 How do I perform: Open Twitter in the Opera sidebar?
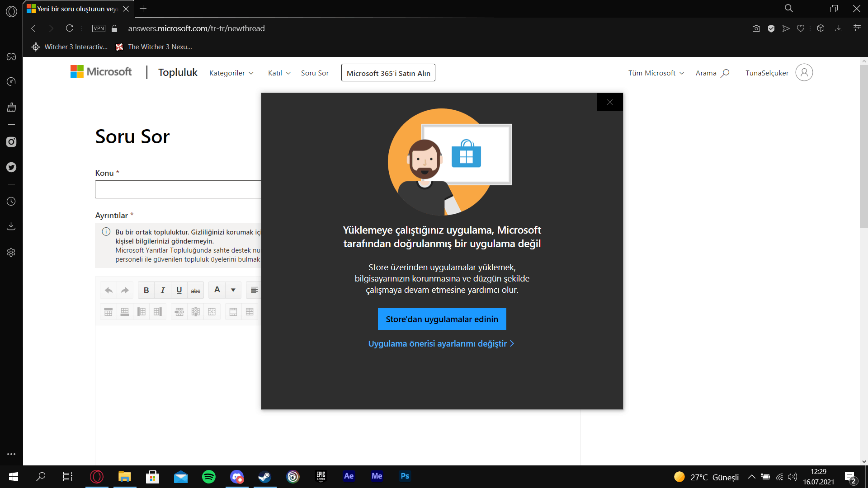(x=11, y=167)
